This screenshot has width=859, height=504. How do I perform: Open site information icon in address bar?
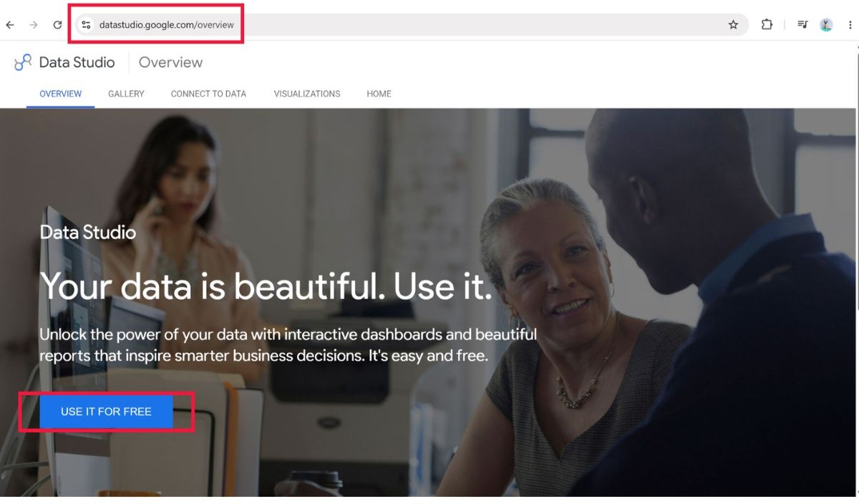(x=86, y=25)
